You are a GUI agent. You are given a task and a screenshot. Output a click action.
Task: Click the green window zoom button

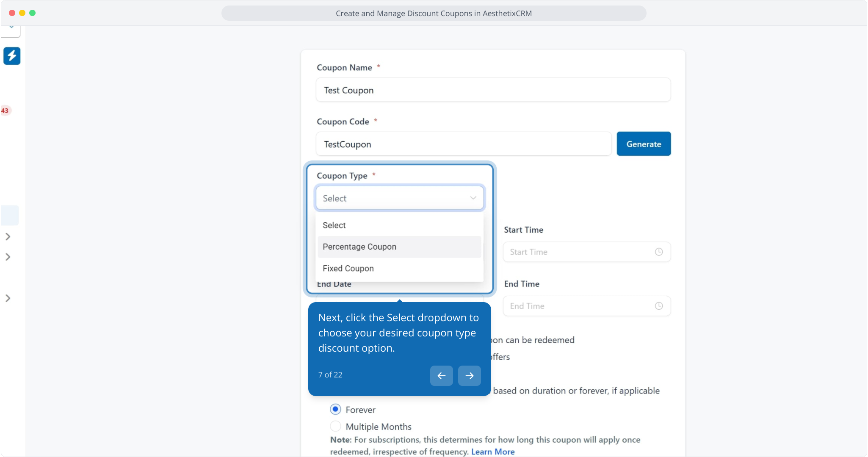click(x=33, y=13)
